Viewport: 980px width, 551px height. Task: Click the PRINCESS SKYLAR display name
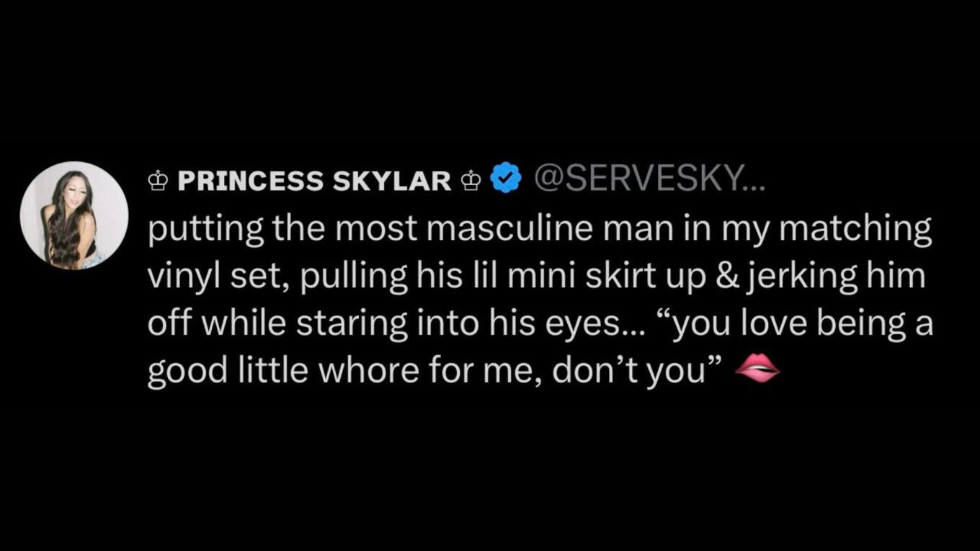coord(313,181)
